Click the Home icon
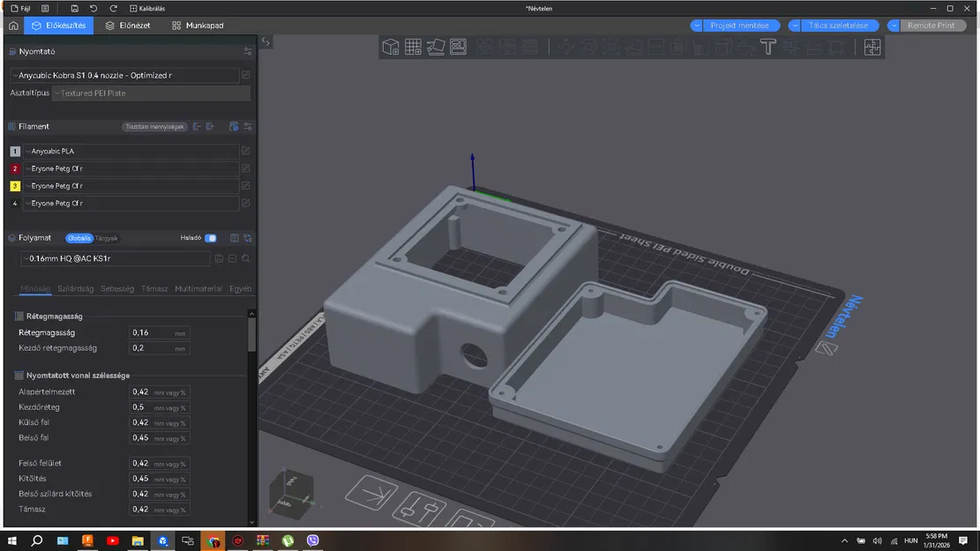Image resolution: width=980 pixels, height=551 pixels. point(12,26)
